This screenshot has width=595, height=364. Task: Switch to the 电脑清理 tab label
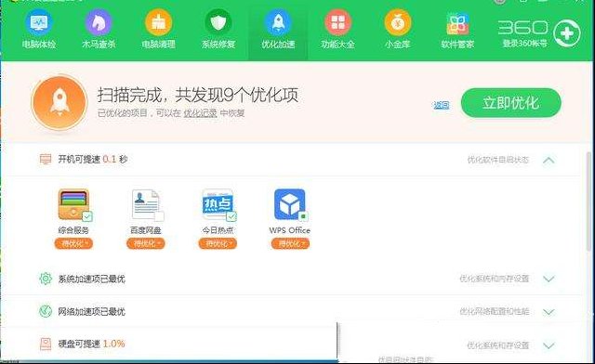(158, 45)
